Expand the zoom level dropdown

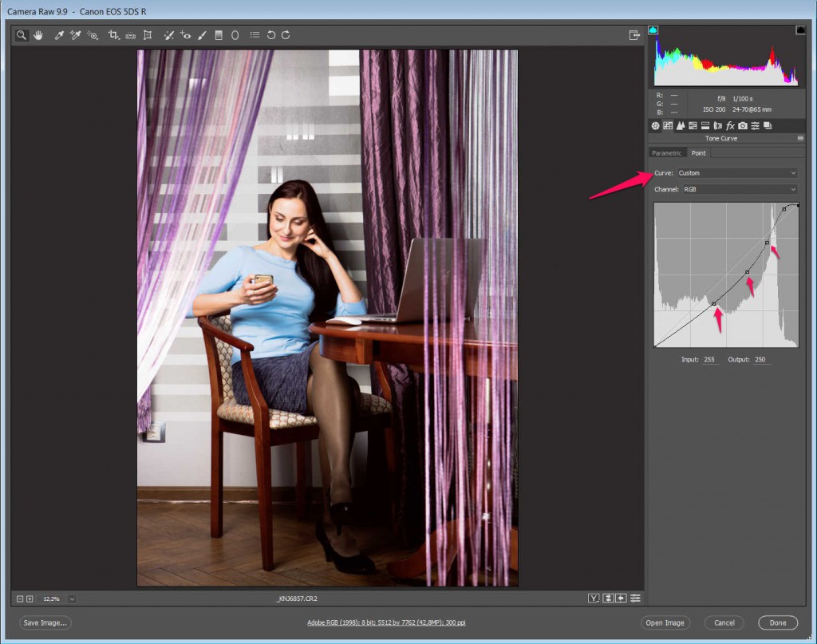pos(72,599)
